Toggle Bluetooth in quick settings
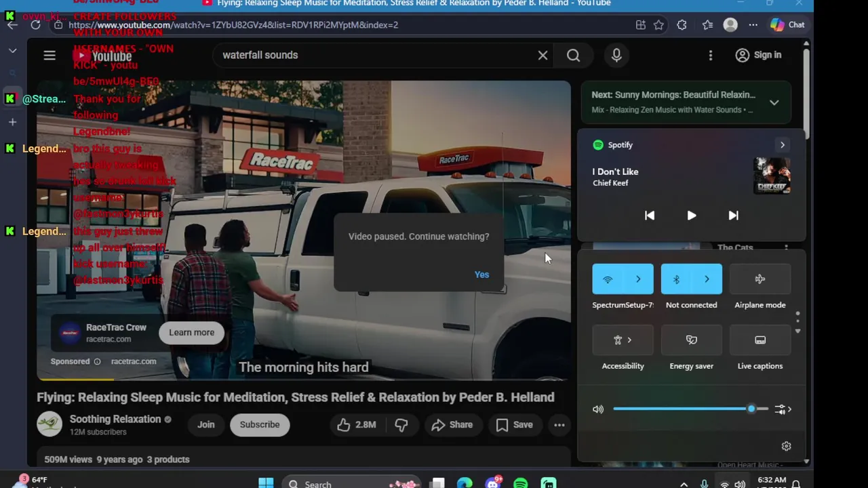 (676, 279)
